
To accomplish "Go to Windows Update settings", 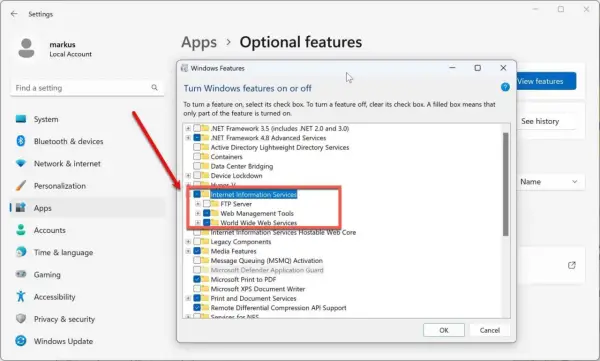I will (x=87, y=341).
